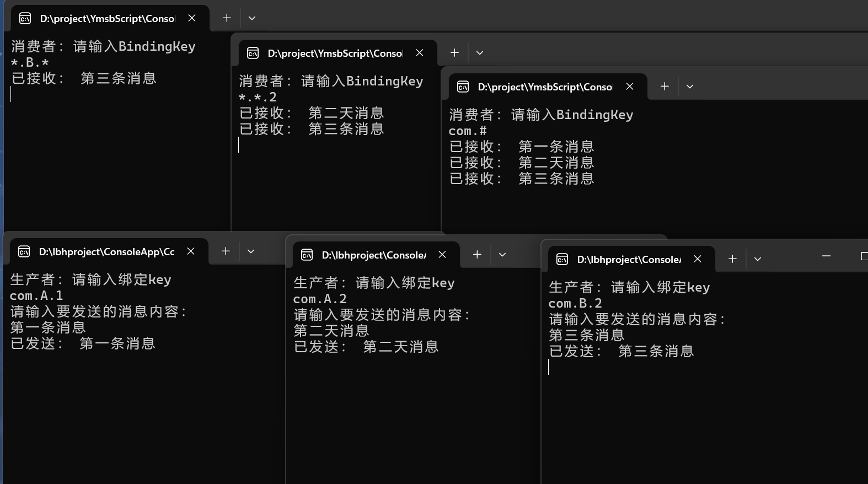Open a new tab in the *.B.* consumer window
This screenshot has height=484, width=868.
227,18
